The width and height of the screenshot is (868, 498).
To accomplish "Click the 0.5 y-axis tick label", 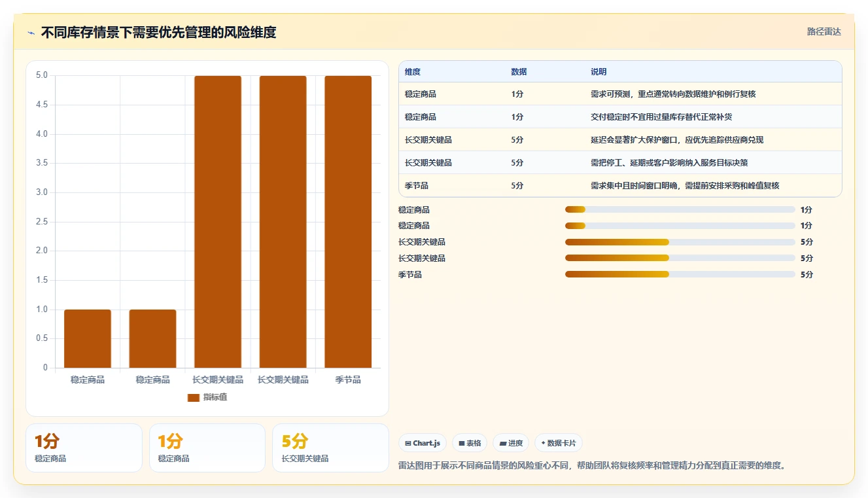I will click(41, 338).
